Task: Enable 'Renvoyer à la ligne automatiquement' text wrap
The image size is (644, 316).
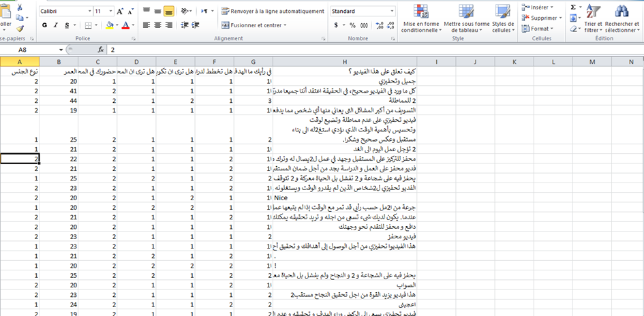Action: [x=272, y=12]
